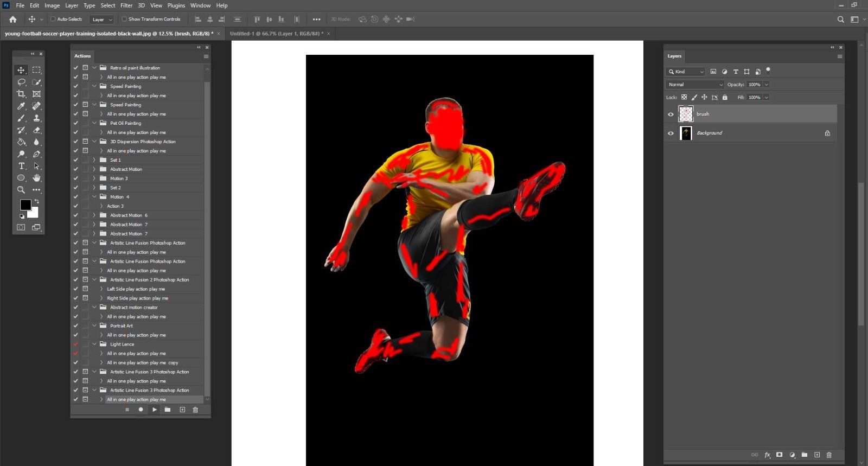
Task: Open the Search icon in options bar
Action: click(x=840, y=19)
